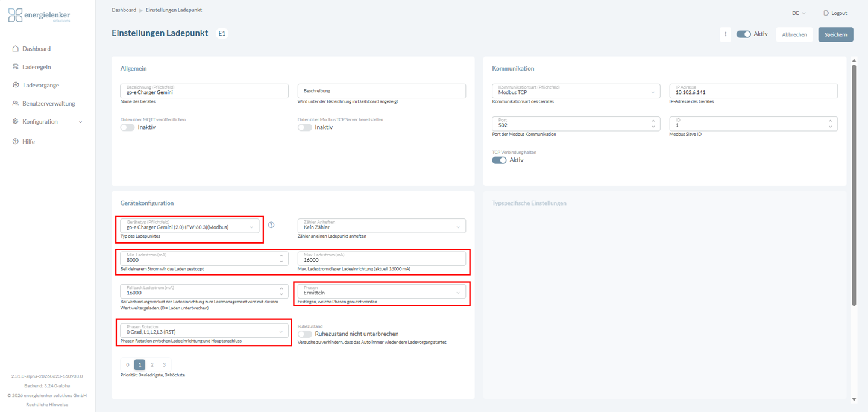
Task: Click the Logout link
Action: tap(835, 13)
